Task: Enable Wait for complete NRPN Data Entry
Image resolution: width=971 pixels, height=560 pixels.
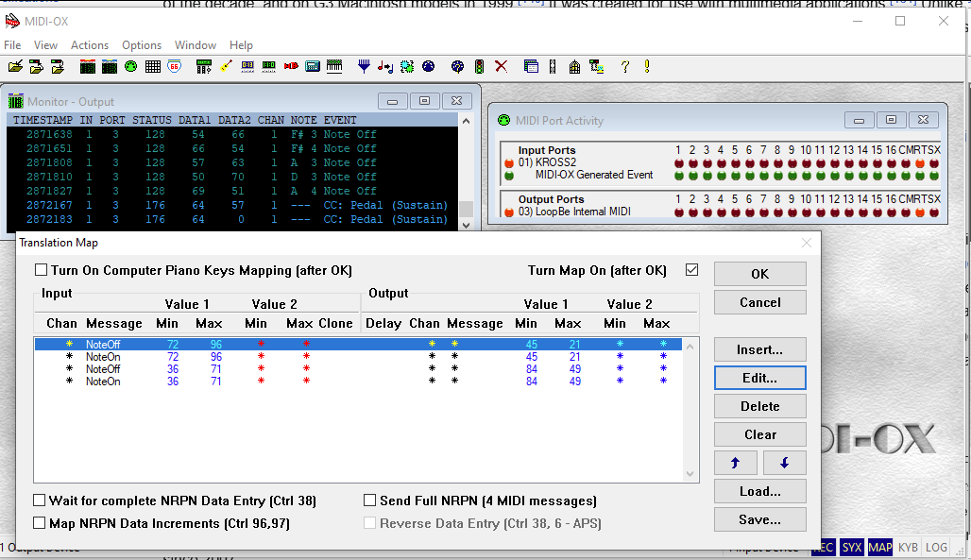Action: click(x=40, y=501)
